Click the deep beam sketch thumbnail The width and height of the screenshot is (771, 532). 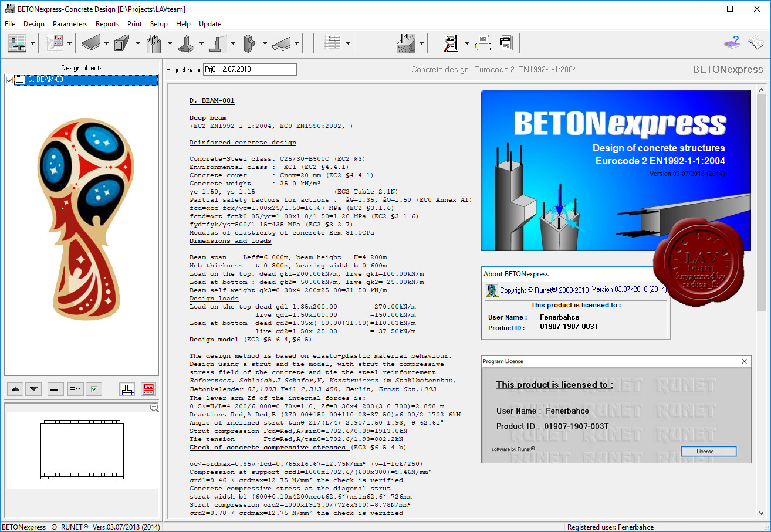point(82,450)
